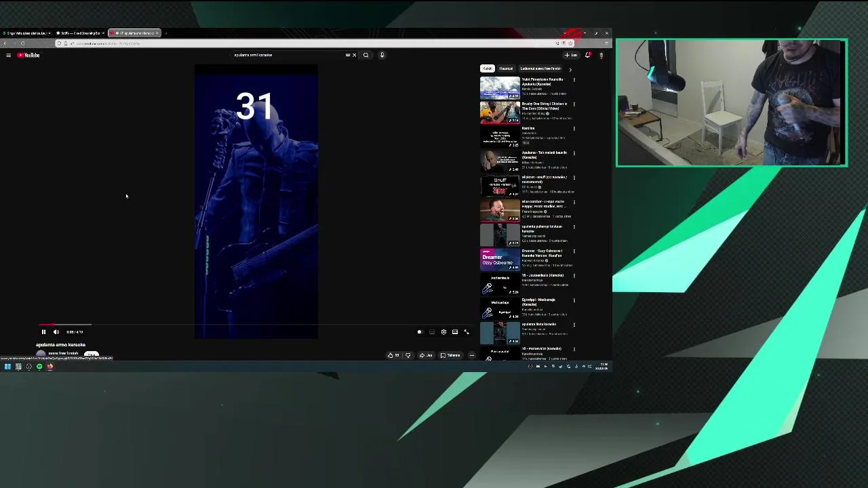Open the on-screen keyboard in search box
The height and width of the screenshot is (488, 868).
click(x=348, y=55)
